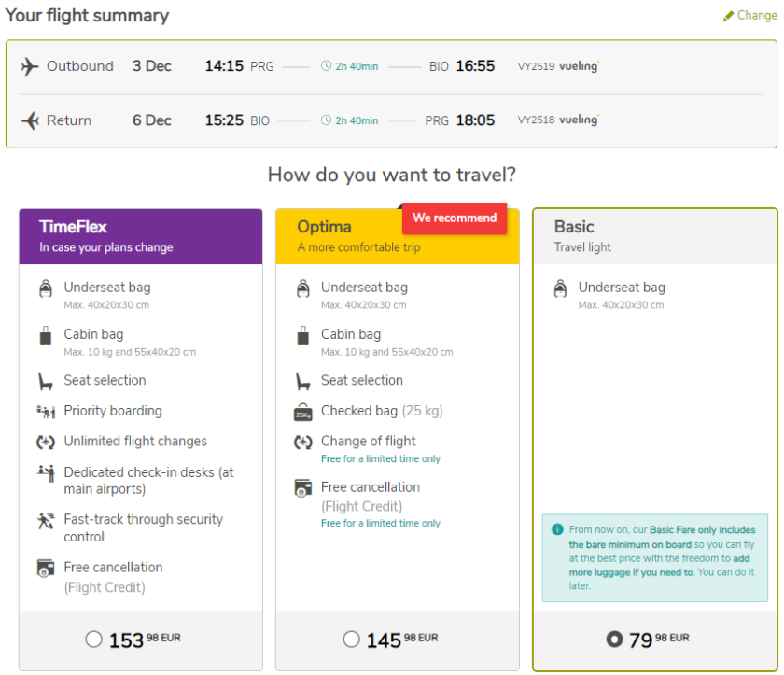The width and height of the screenshot is (784, 675).
Task: Click the return airplane icon
Action: [30, 120]
